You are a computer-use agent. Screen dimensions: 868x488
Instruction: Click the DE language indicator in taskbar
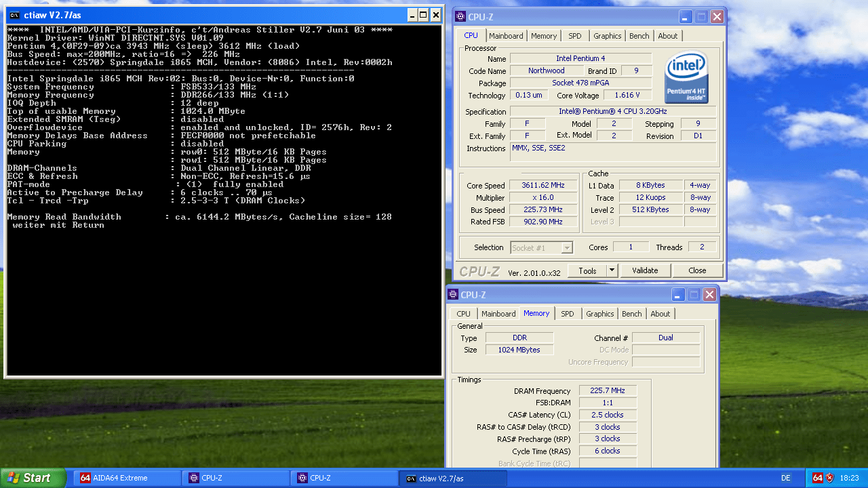pos(786,478)
